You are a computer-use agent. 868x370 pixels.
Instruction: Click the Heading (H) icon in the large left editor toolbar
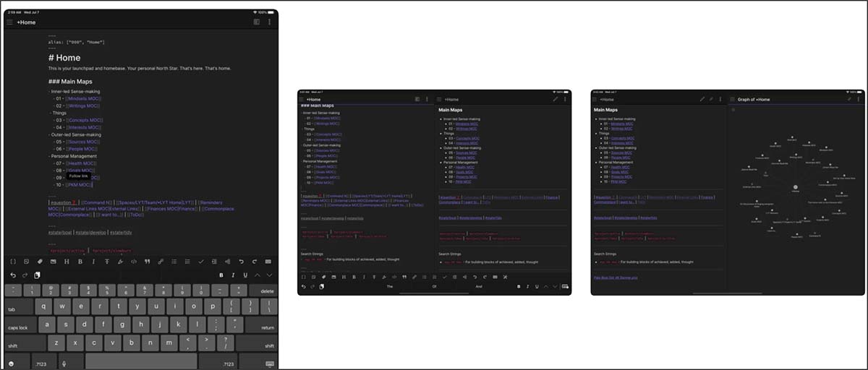pos(67,261)
